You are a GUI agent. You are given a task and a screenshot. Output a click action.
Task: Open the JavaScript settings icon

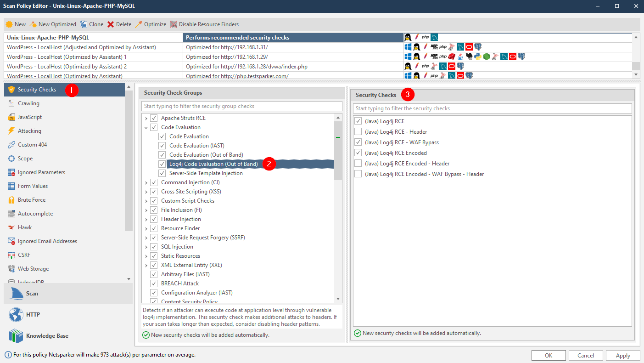pyautogui.click(x=11, y=117)
